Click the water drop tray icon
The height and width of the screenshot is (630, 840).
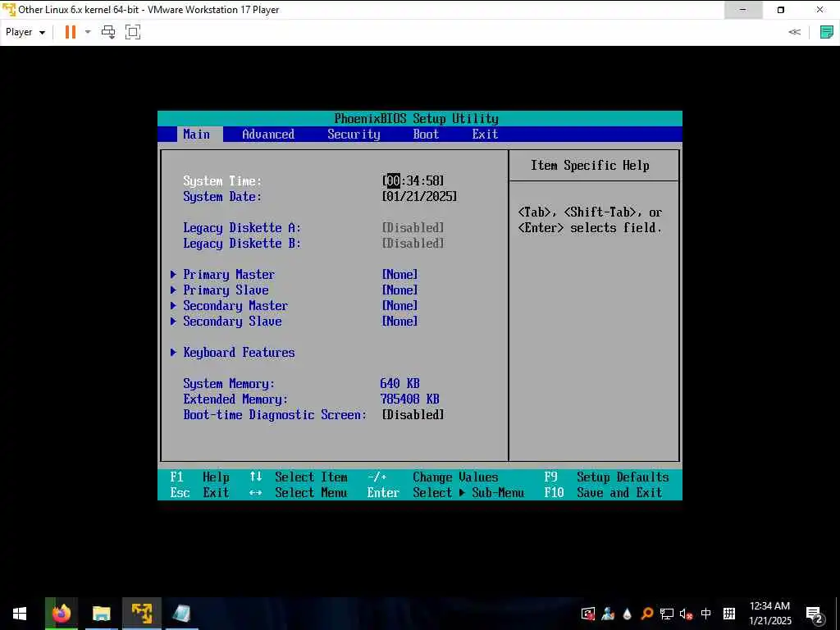pos(627,614)
